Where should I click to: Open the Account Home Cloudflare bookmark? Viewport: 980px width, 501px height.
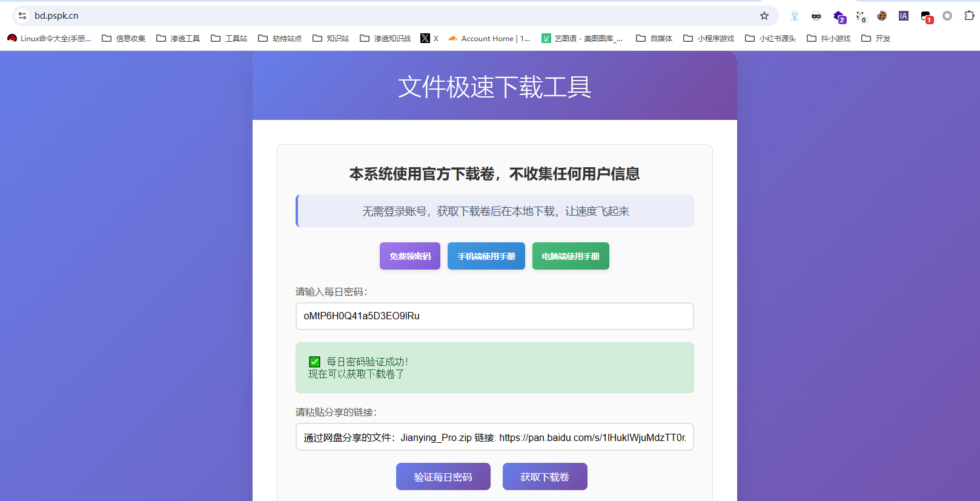point(489,38)
